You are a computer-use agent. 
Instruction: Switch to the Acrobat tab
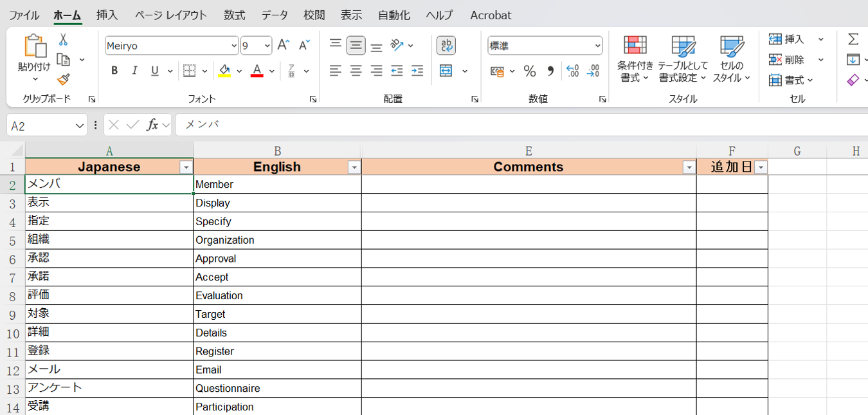[491, 15]
